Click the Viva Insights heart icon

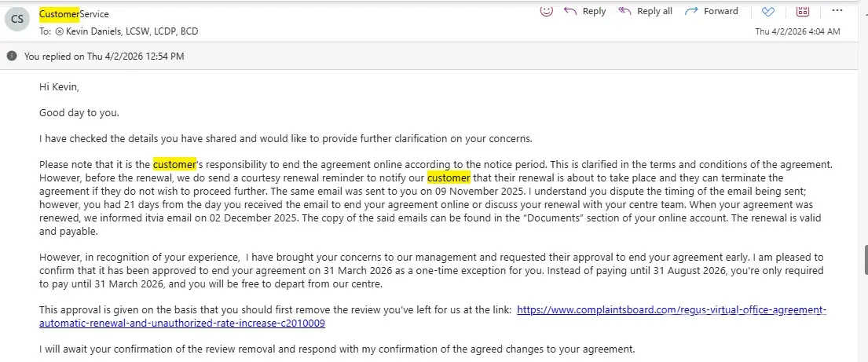pos(768,12)
